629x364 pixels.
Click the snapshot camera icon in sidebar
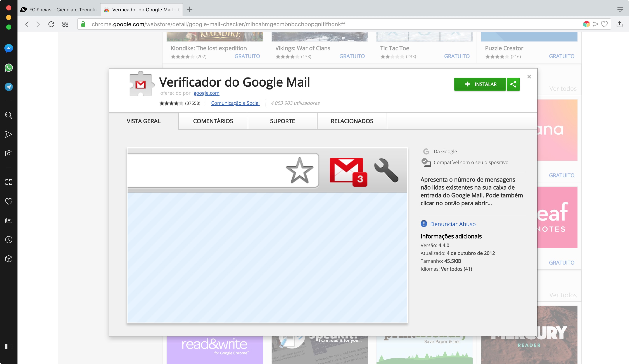(9, 153)
